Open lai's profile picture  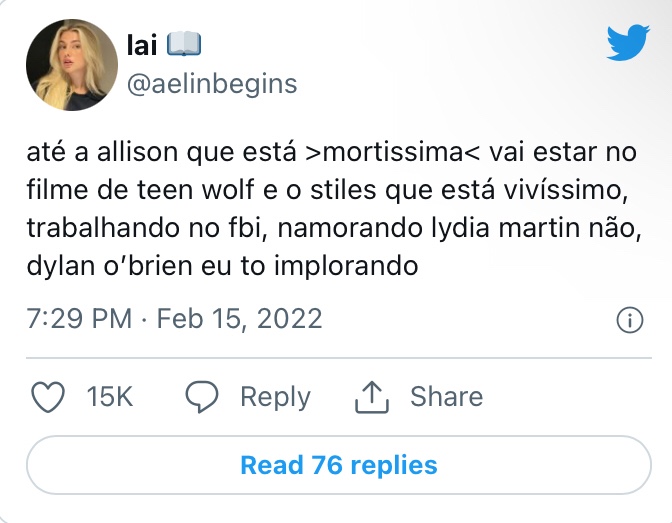click(71, 65)
